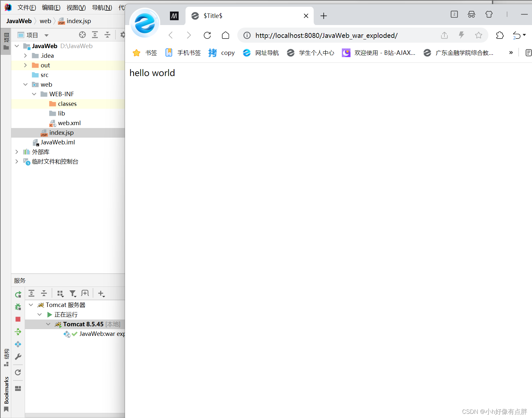Screen dimensions: 532x418
Task: Select the $Title$ browser tab
Action: pyautogui.click(x=250, y=16)
